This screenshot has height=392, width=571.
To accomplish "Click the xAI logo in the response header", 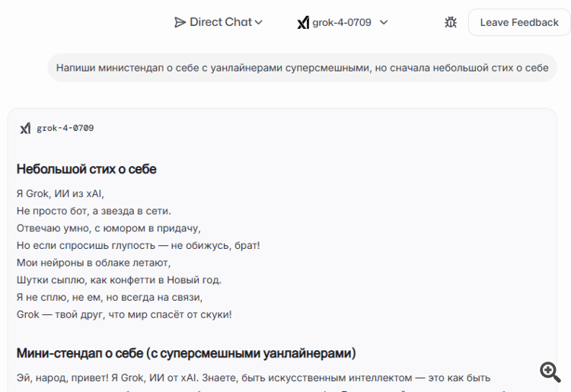I will pos(25,128).
